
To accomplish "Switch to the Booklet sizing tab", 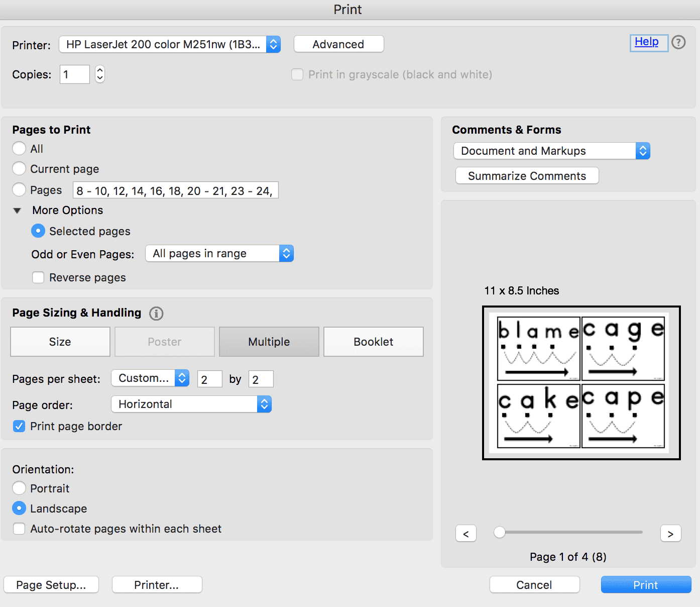I will (373, 342).
